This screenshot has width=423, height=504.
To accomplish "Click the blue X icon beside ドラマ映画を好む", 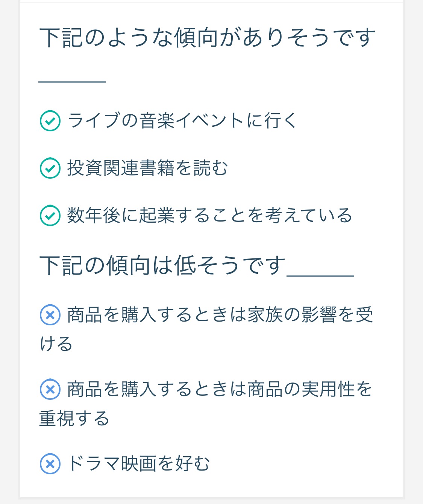I will click(x=50, y=463).
